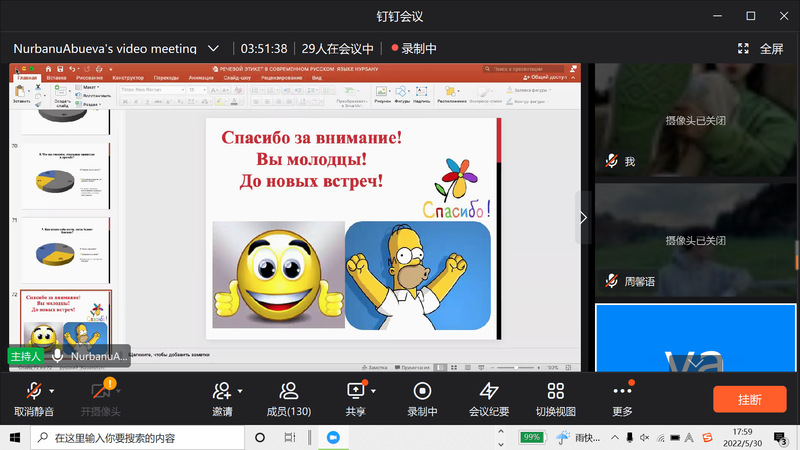Click muted mic icon on 周馨语 tile
800x450 pixels.
click(x=611, y=281)
